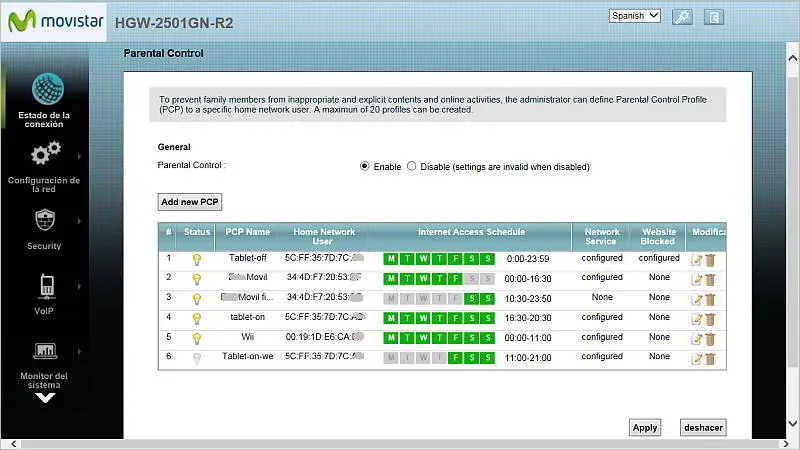
Task: Click Add new PCP button
Action: (190, 202)
